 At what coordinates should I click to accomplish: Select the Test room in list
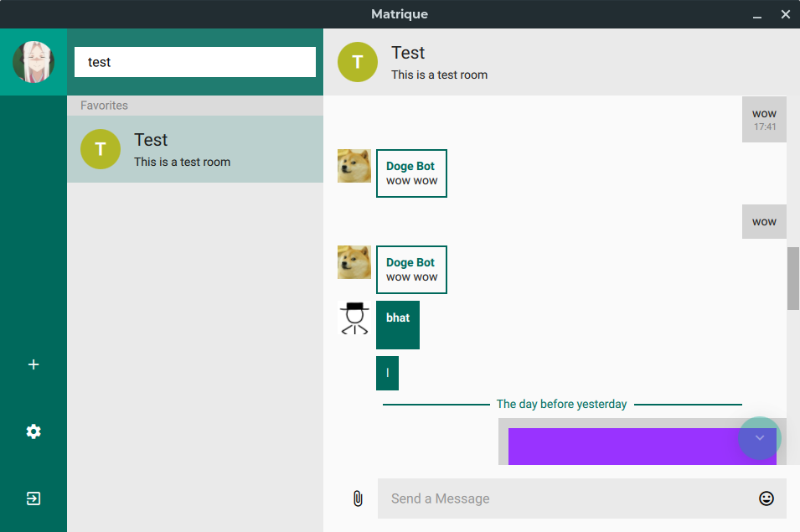coord(195,149)
